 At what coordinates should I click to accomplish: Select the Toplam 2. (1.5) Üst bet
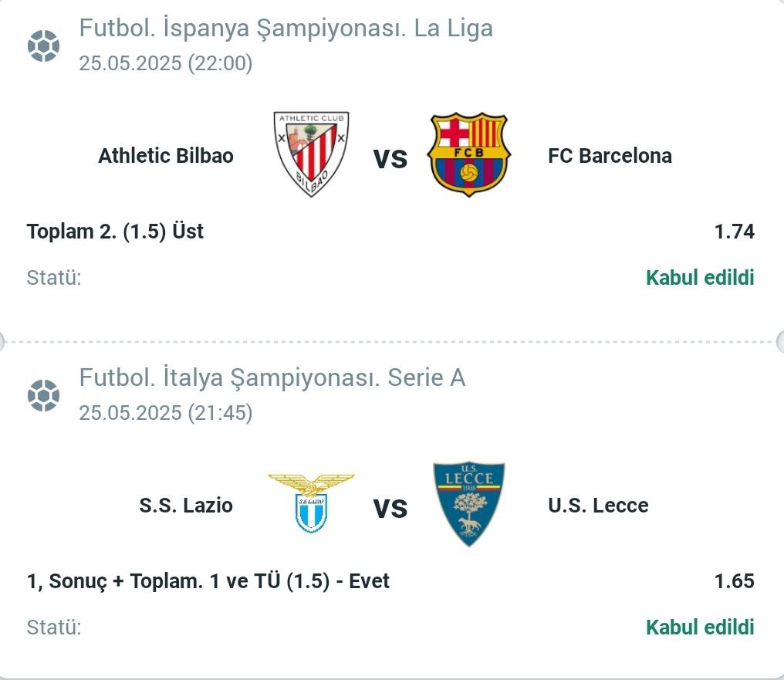pyautogui.click(x=115, y=232)
